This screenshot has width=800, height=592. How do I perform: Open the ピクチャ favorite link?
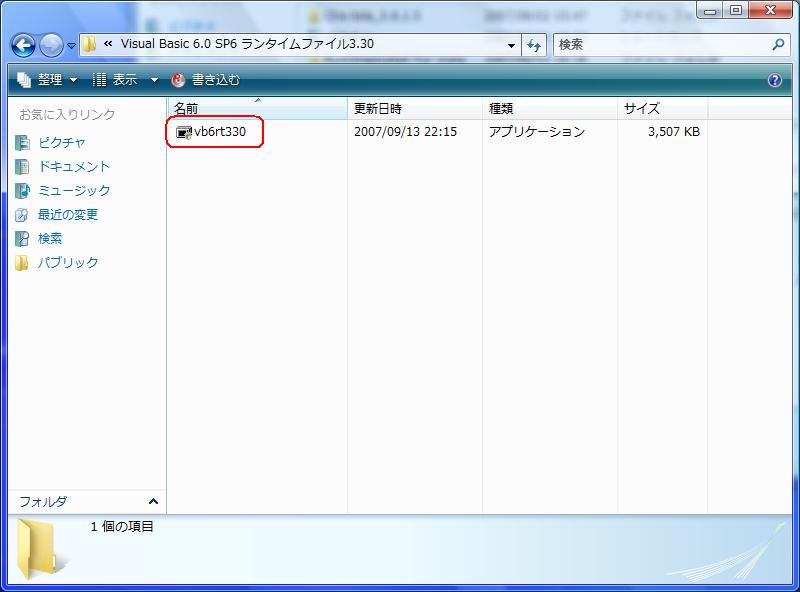click(62, 143)
